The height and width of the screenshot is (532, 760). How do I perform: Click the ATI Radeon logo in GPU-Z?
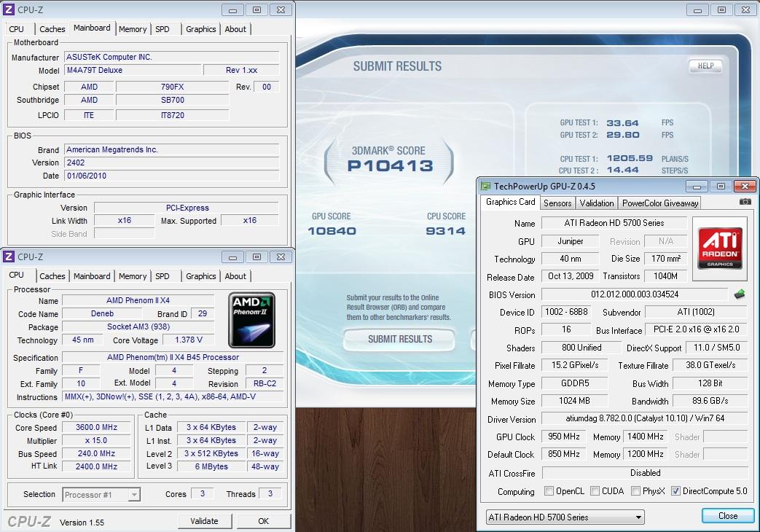(x=720, y=249)
